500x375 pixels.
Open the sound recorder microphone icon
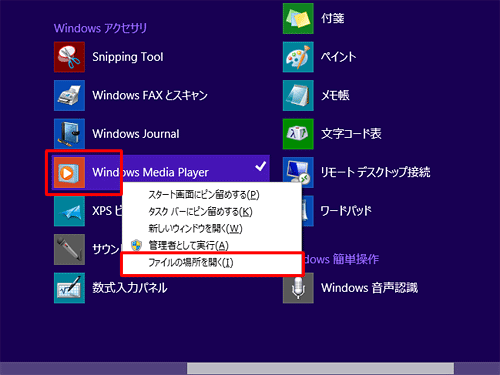[69, 249]
